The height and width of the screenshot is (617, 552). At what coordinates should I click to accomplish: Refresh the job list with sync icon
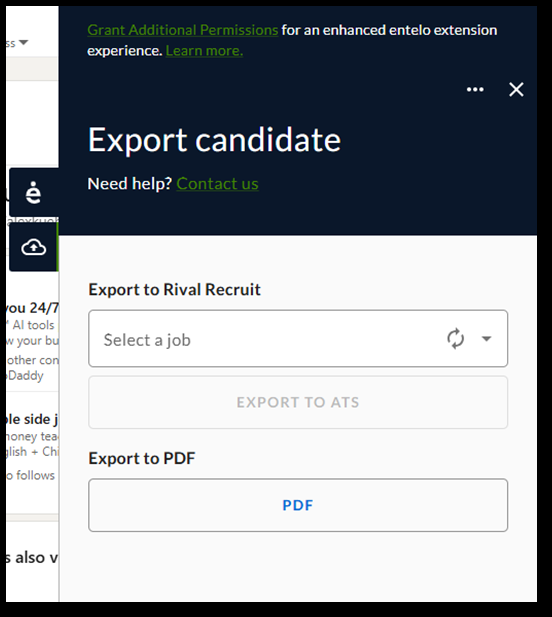tap(455, 338)
